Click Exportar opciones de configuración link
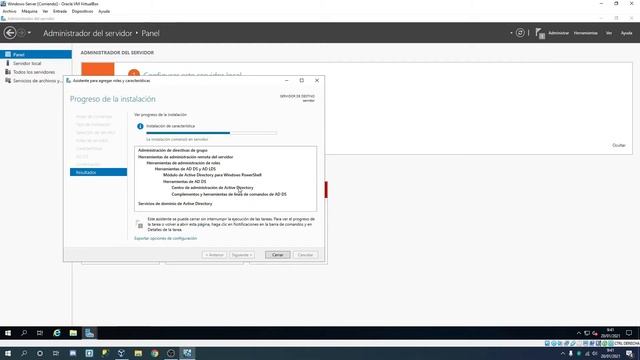Image resolution: width=640 pixels, height=360 pixels. (x=166, y=238)
